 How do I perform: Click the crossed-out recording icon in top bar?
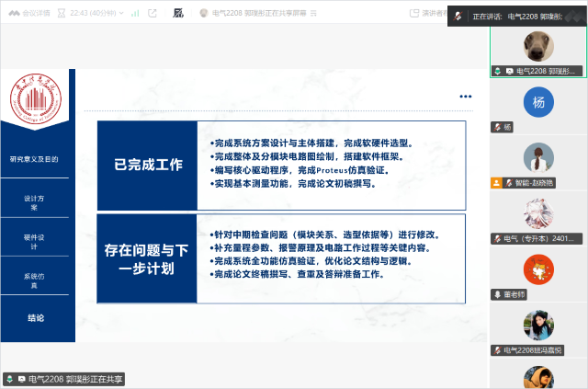(x=176, y=14)
